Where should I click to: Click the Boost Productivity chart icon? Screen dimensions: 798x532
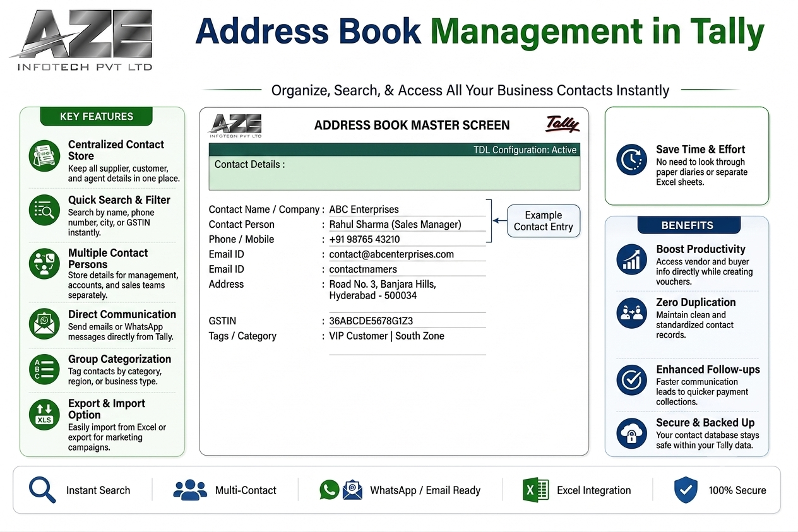pyautogui.click(x=631, y=259)
